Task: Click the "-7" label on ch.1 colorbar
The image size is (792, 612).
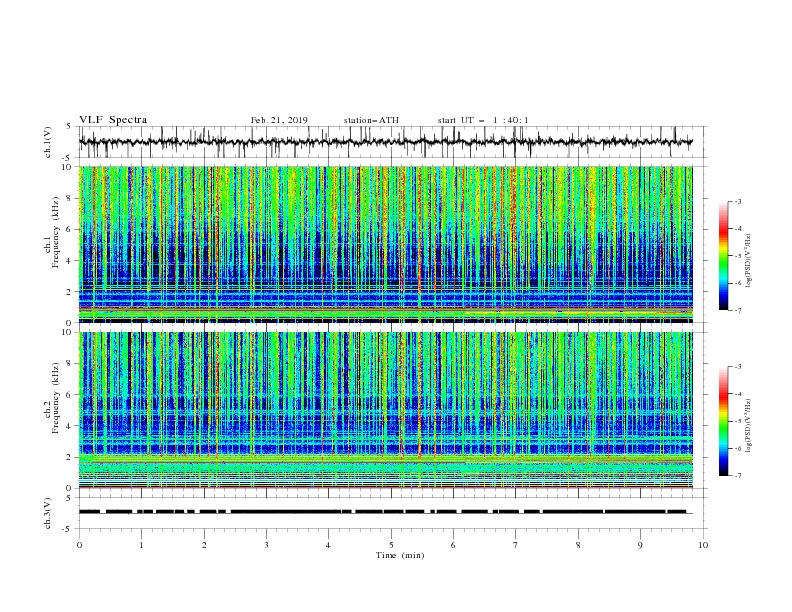Action: (x=737, y=311)
